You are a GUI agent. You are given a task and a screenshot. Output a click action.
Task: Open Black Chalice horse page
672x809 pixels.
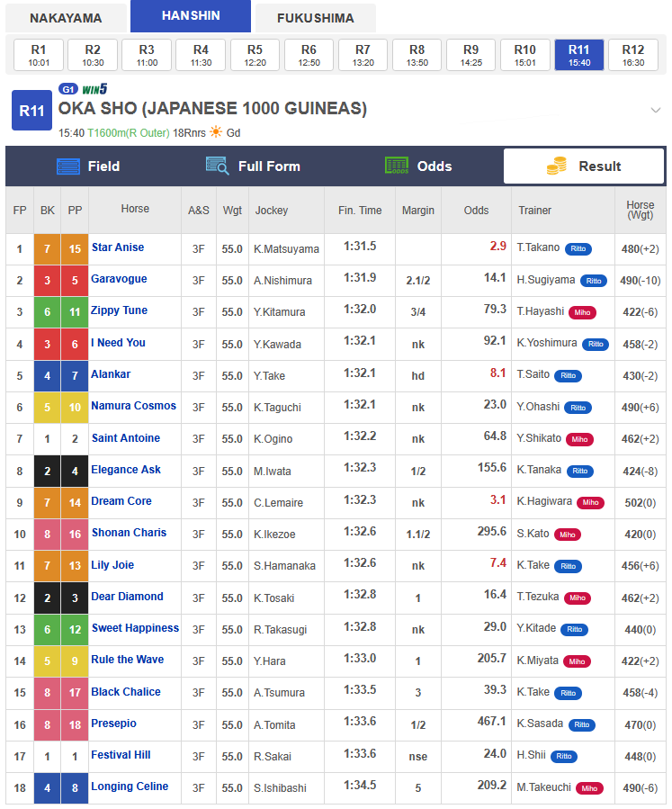point(126,692)
